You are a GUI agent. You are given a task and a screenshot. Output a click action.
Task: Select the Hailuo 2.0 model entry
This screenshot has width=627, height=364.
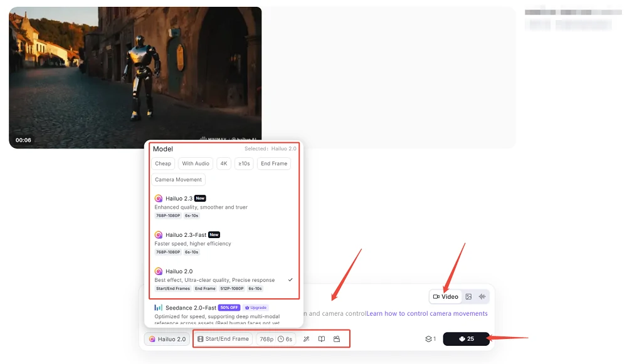pos(224,279)
